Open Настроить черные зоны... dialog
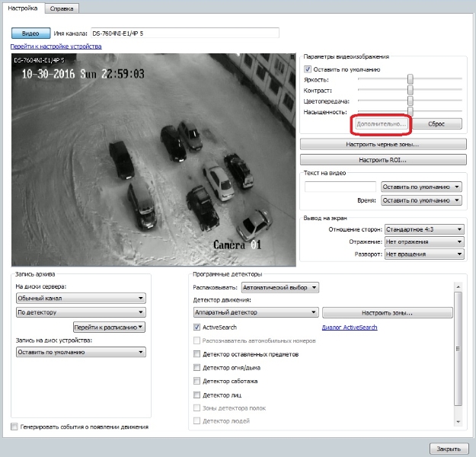476x457 pixels. (383, 144)
